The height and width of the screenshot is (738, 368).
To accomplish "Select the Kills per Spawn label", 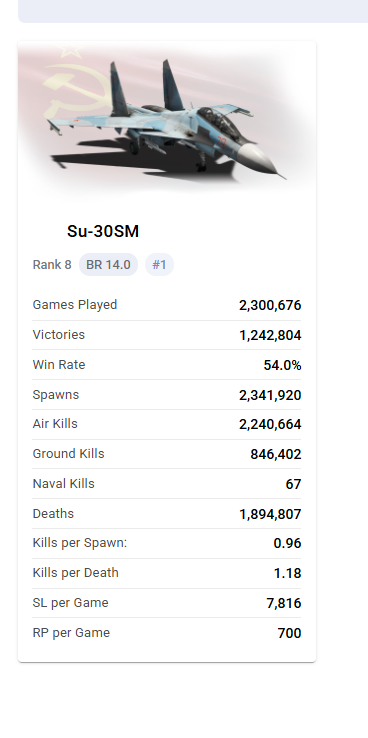I will (80, 543).
